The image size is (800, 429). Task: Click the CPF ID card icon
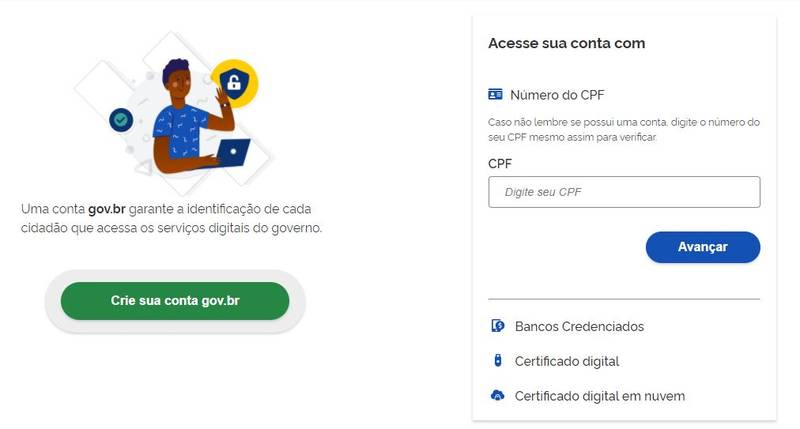pos(495,94)
